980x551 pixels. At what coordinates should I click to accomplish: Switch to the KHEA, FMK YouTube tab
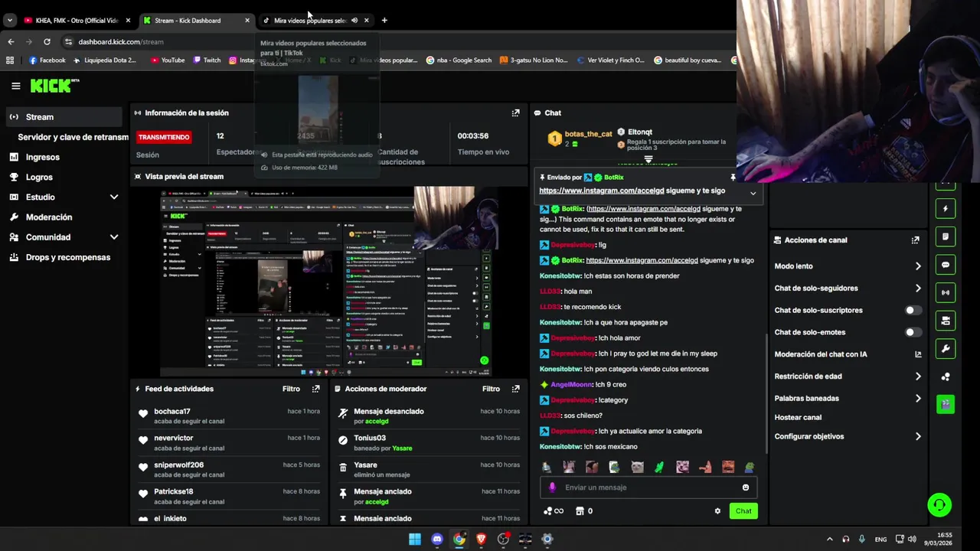coord(77,21)
